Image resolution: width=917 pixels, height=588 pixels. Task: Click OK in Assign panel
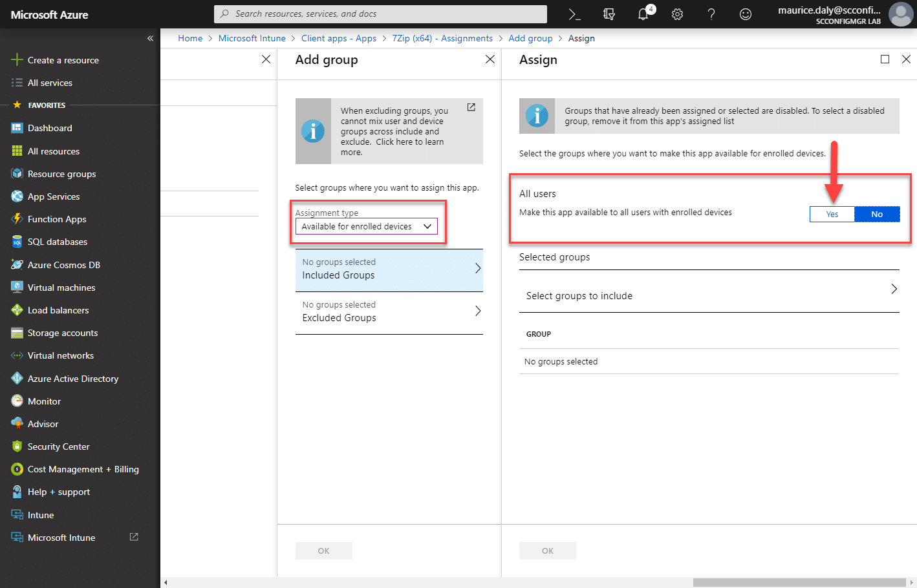548,551
